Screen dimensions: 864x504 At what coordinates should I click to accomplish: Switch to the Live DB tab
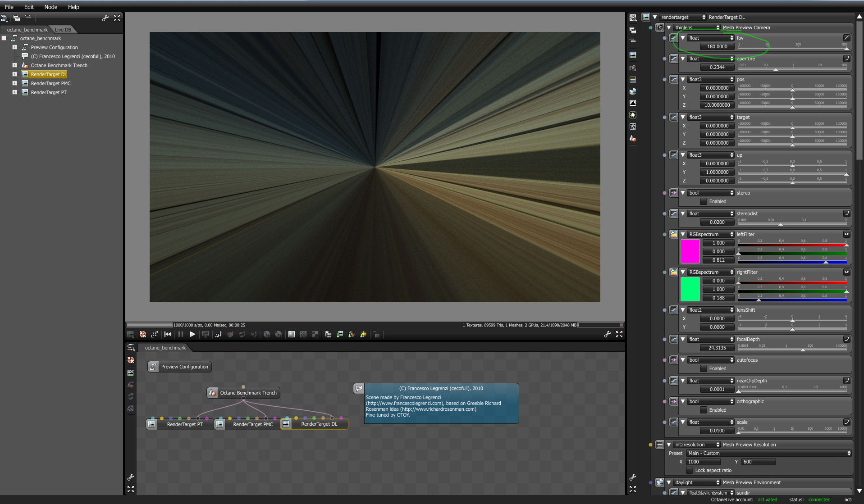[x=63, y=30]
